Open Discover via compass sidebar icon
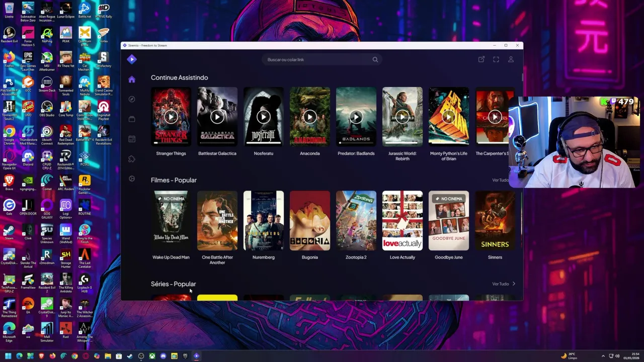The image size is (644, 362). (x=132, y=99)
